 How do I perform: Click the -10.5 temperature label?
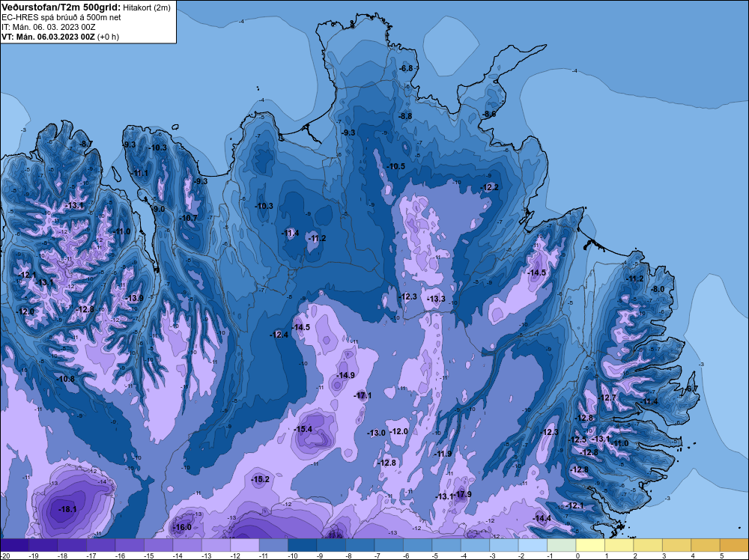[396, 166]
